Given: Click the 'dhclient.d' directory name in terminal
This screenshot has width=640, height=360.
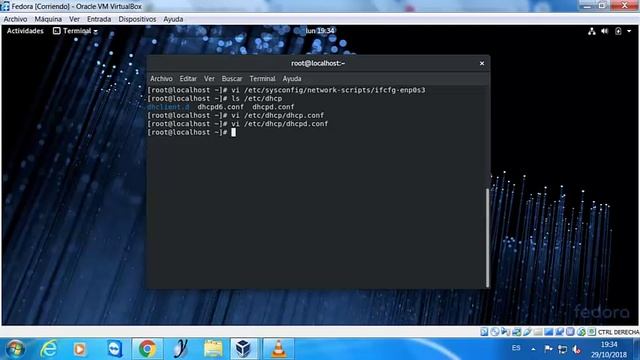Looking at the screenshot, I should pos(168,107).
